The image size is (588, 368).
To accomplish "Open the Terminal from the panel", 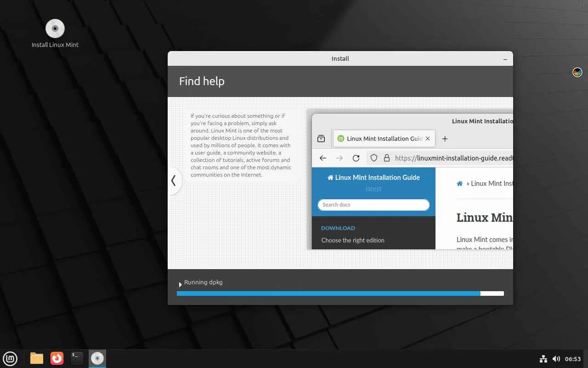I will [x=77, y=358].
